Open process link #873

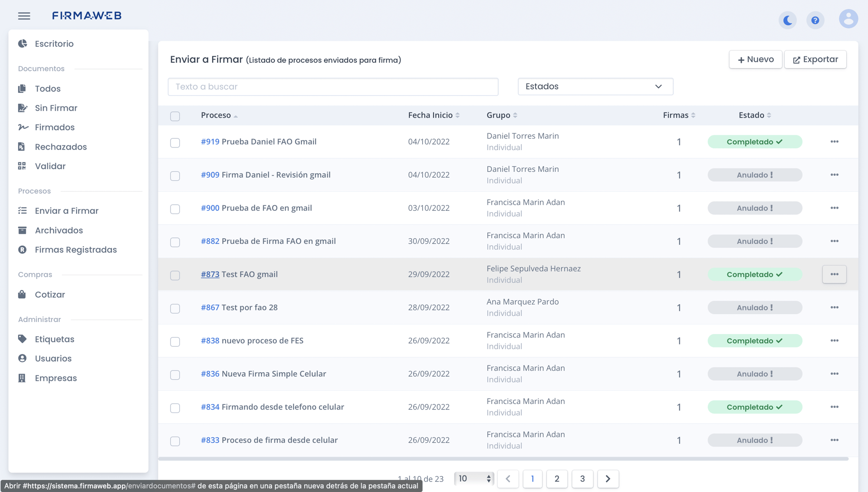click(x=210, y=274)
